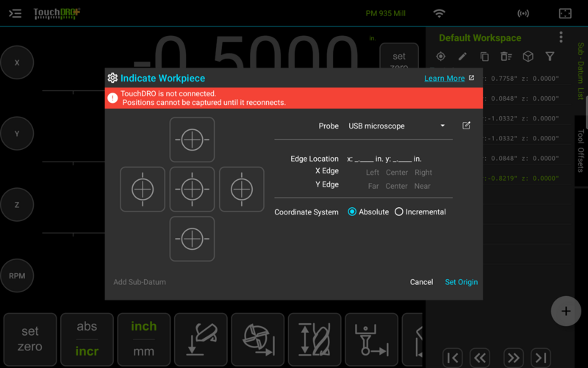
Task: Jump to first sub-datum point
Action: [x=453, y=358]
